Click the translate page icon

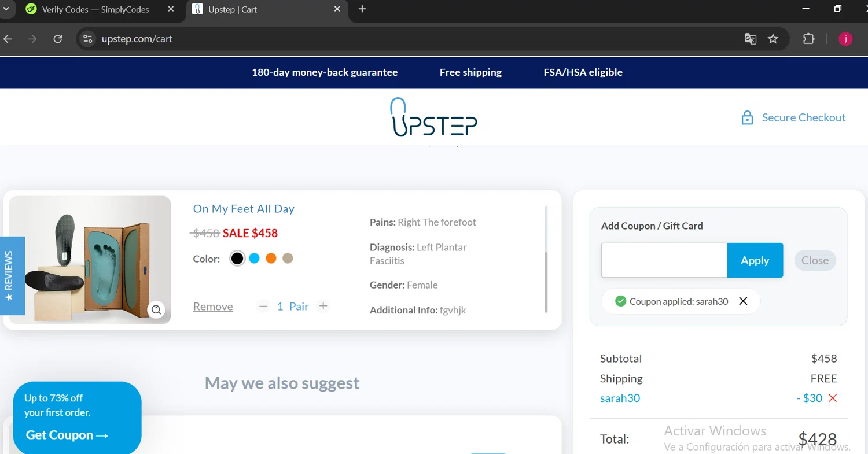pos(751,39)
